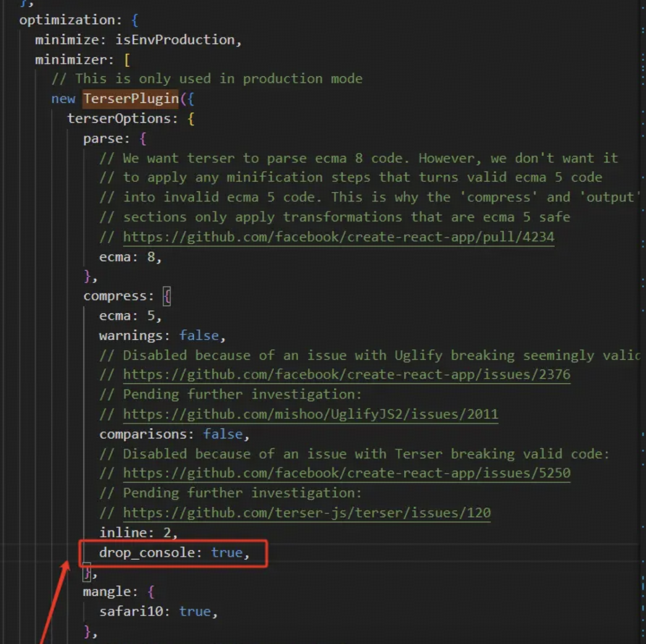Click the 'mangle' property name

107,592
